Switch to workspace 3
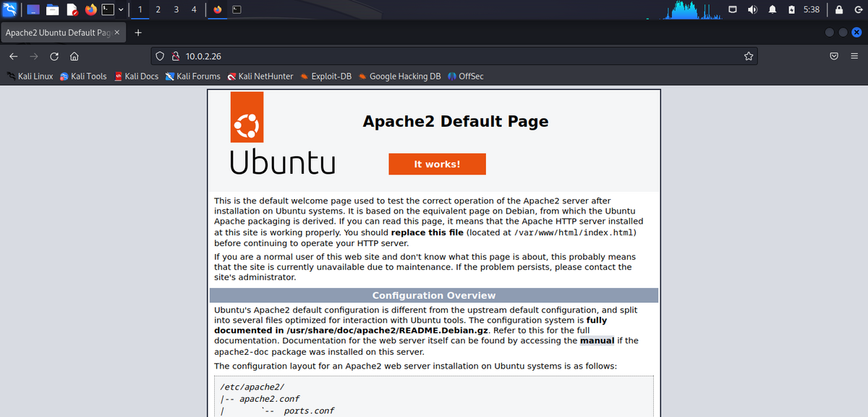Viewport: 868px width, 417px height. coord(176,9)
